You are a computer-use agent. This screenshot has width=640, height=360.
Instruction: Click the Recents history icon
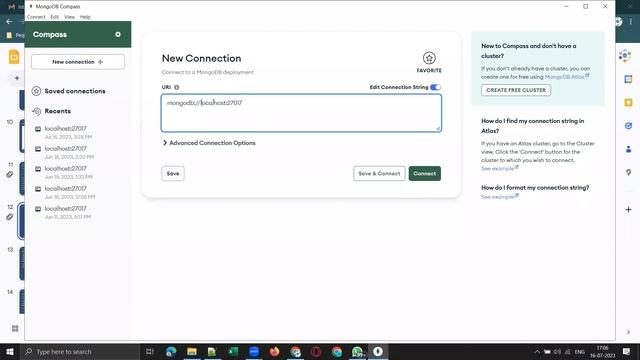coord(36,111)
